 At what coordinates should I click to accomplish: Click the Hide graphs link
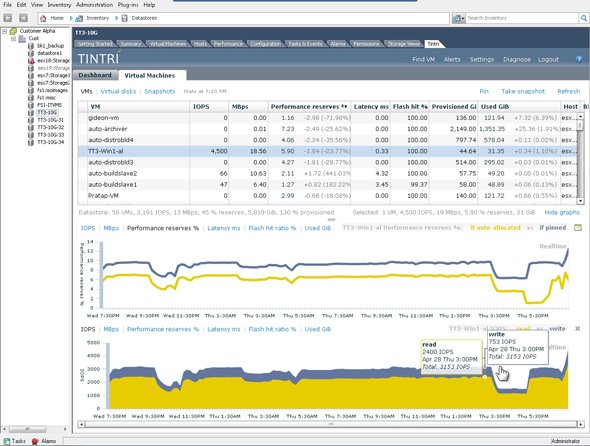point(562,213)
